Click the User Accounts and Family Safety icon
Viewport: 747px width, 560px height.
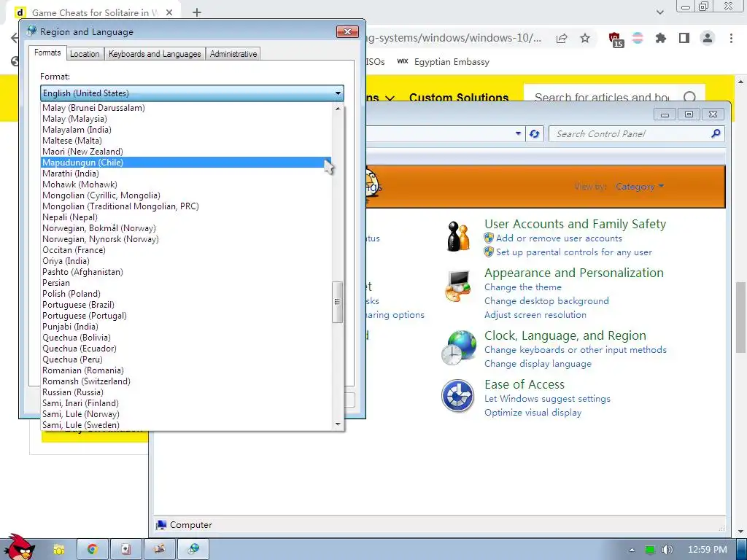click(458, 236)
